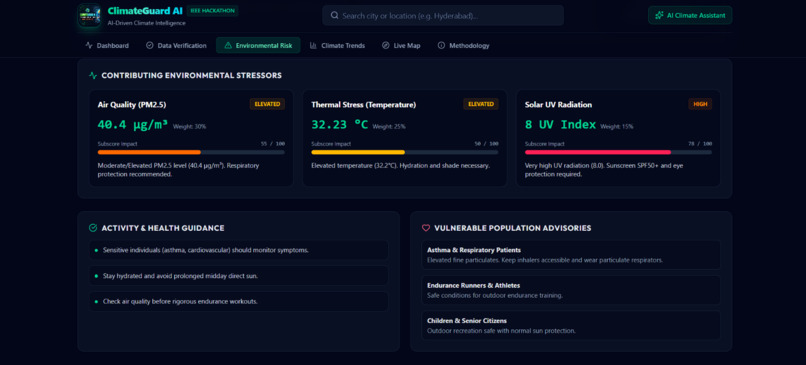The width and height of the screenshot is (806, 365).
Task: Click the 40.4 µg/m³ value
Action: 133,124
